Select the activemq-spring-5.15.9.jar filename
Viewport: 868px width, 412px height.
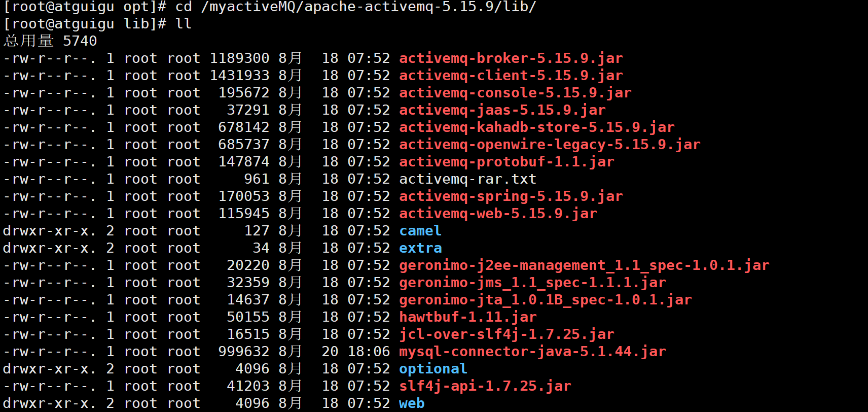(511, 197)
